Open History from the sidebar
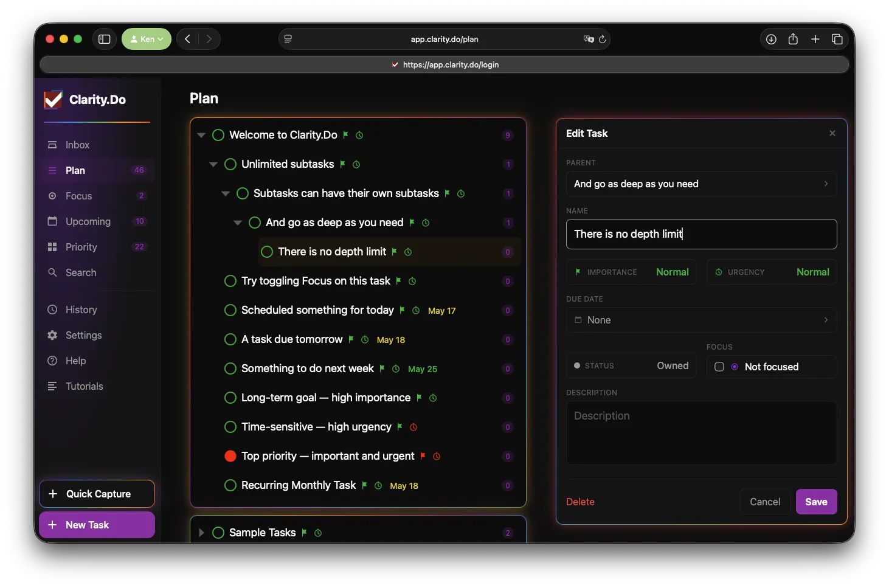889x588 pixels. [x=97, y=310]
